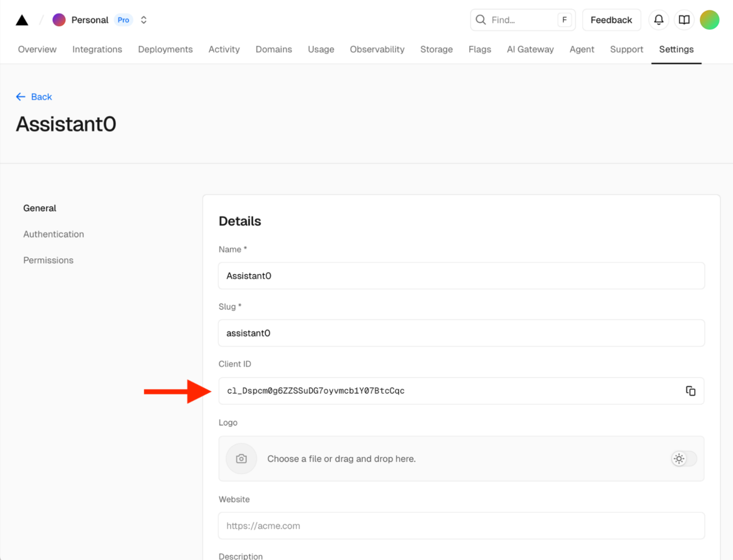
Task: Click the Vercel triangle logo
Action: click(22, 20)
